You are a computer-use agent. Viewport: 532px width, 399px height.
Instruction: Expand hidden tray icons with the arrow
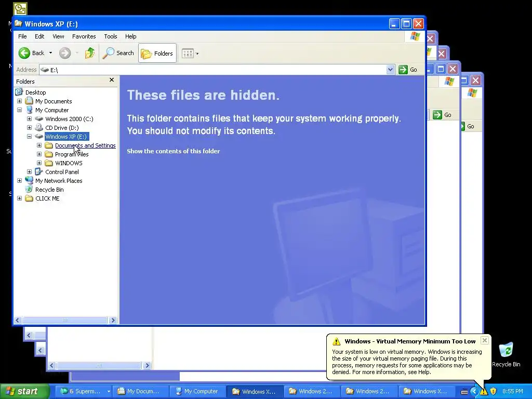click(474, 391)
